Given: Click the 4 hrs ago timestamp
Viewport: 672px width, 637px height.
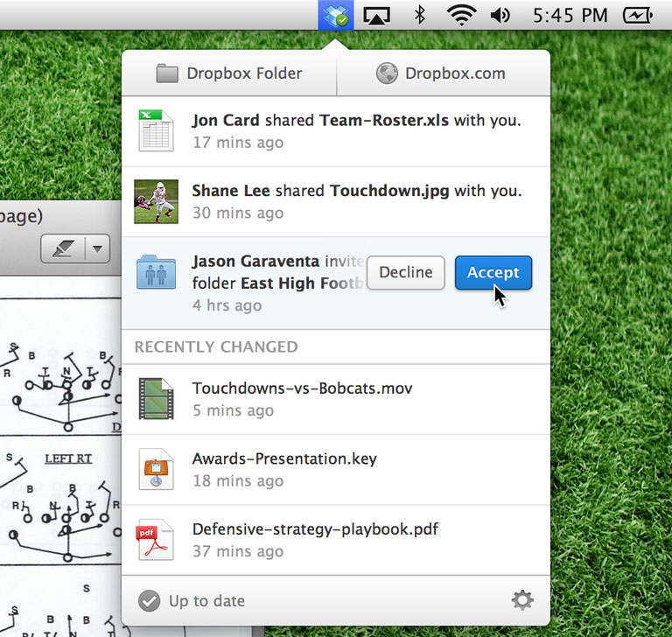Looking at the screenshot, I should [x=227, y=305].
